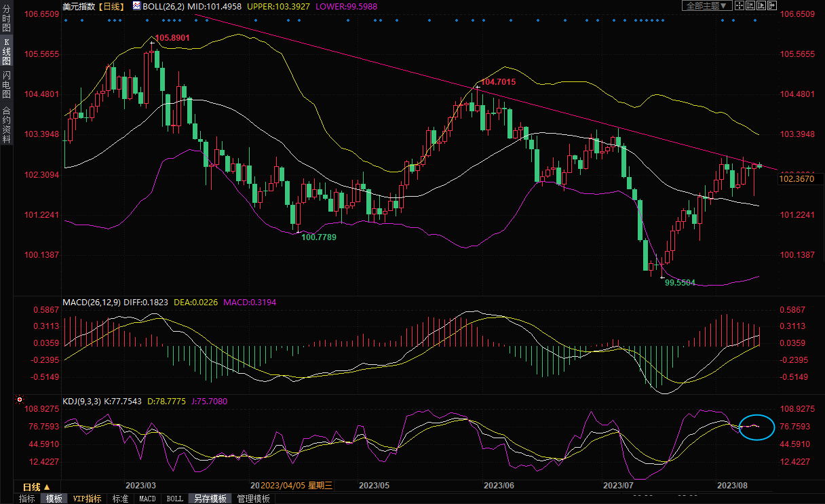
Task: Expand the 日线 period selector
Action: pyautogui.click(x=37, y=487)
